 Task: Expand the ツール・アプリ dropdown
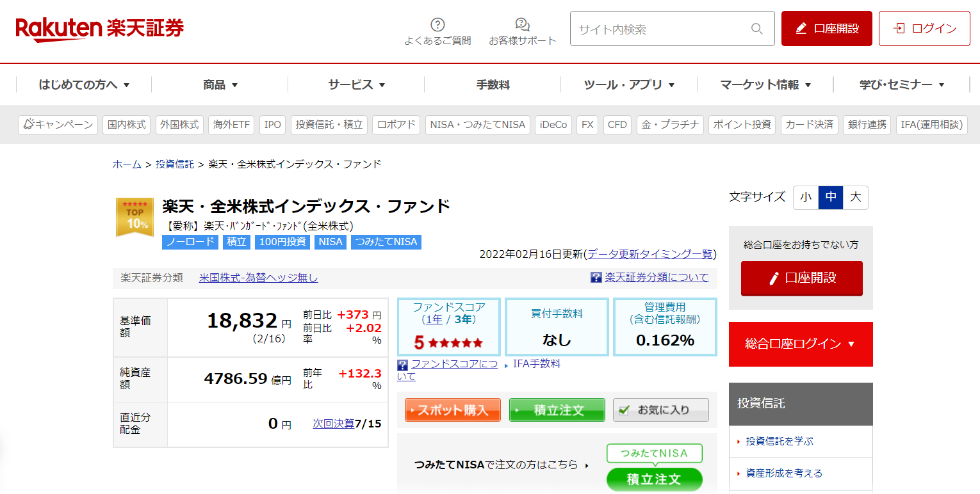tap(628, 84)
